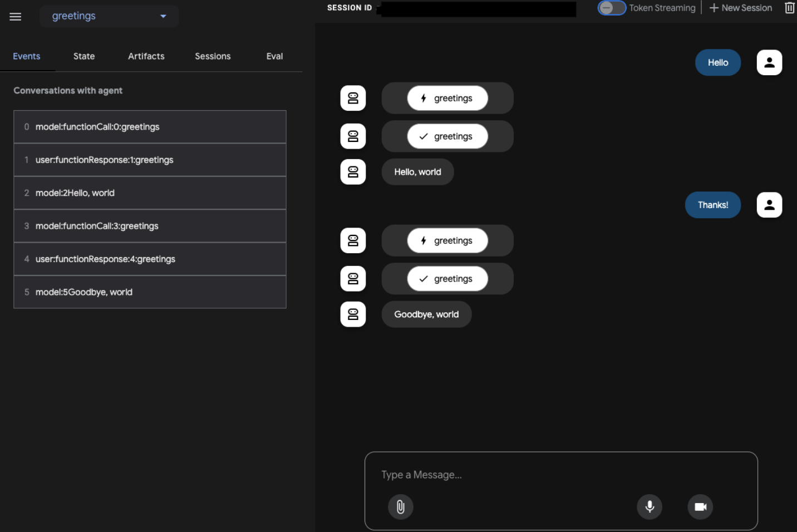Start video input with the camera icon
This screenshot has height=532, width=797.
[700, 506]
